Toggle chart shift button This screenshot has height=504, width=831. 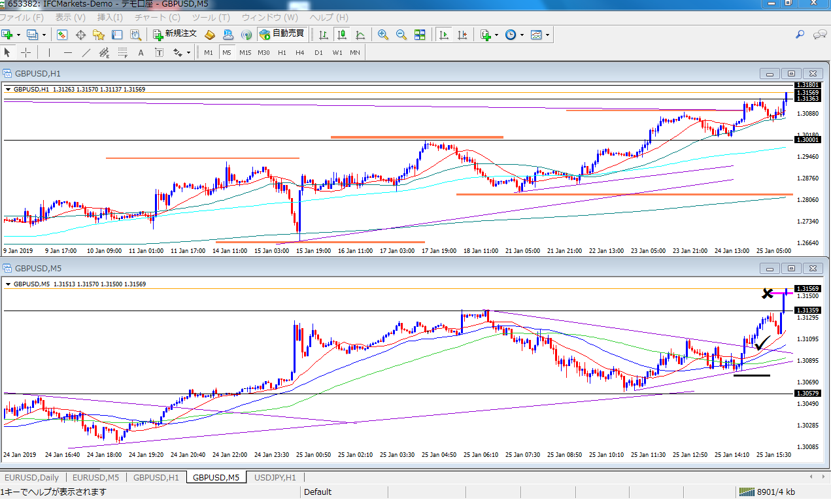[463, 34]
